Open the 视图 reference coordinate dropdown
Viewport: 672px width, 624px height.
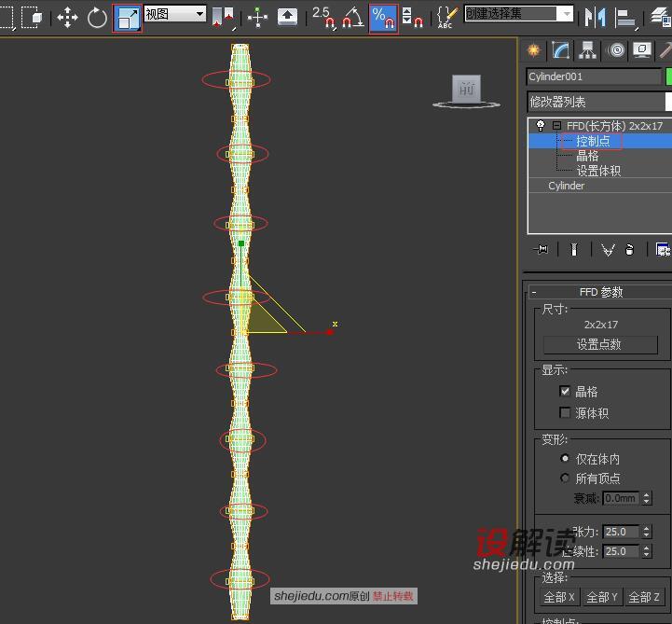[175, 14]
